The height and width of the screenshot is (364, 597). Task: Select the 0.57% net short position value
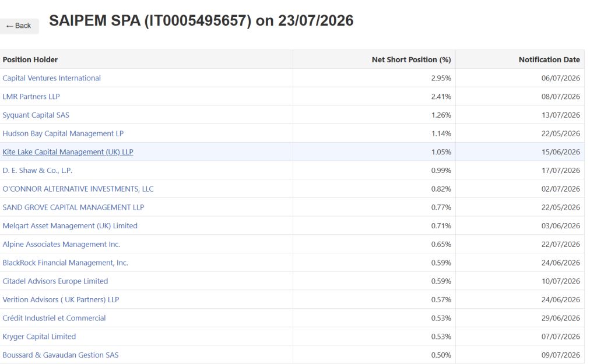(441, 300)
